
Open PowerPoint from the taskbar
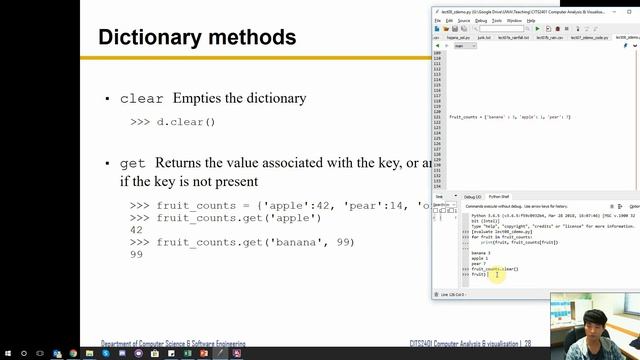click(x=204, y=353)
